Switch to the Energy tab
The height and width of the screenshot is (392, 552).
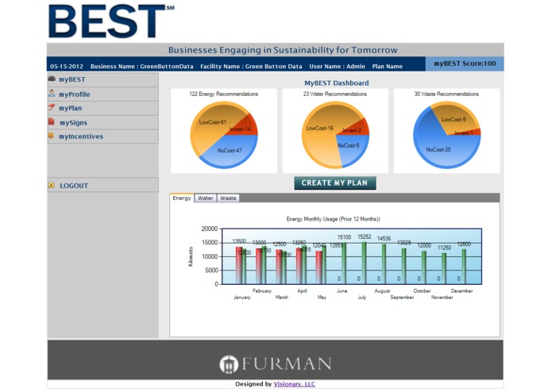pyautogui.click(x=182, y=198)
